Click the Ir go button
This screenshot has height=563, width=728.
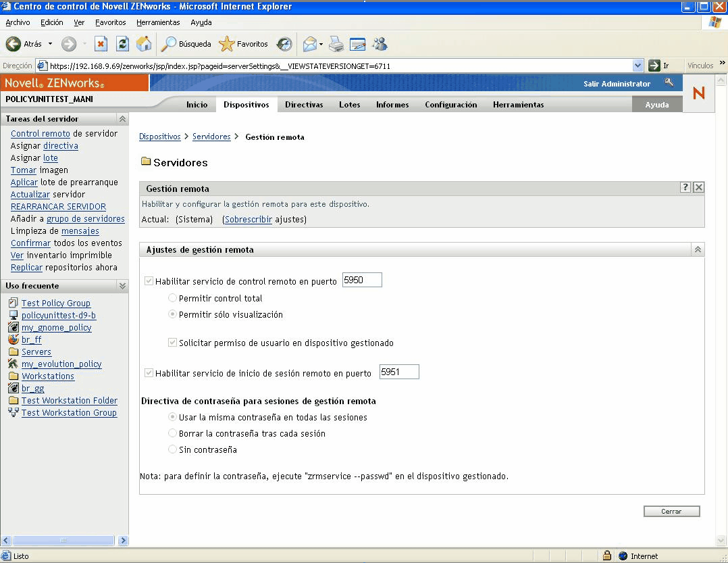tap(659, 66)
